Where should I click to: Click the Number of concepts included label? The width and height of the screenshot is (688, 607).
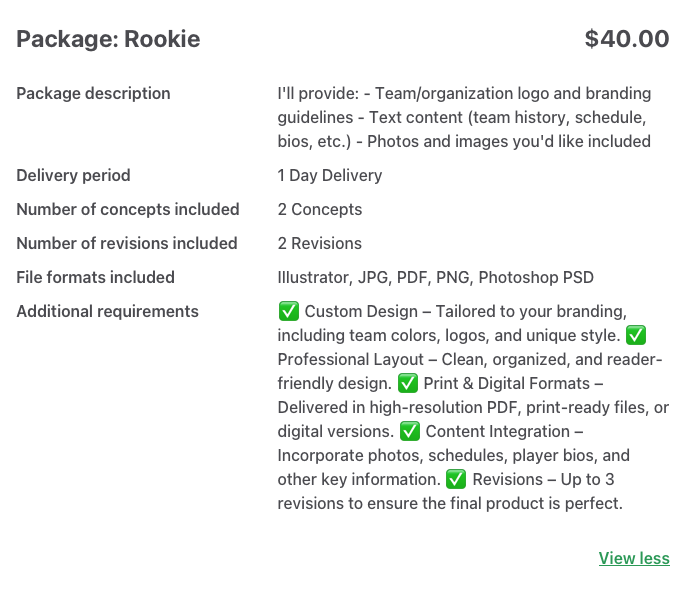tap(128, 209)
